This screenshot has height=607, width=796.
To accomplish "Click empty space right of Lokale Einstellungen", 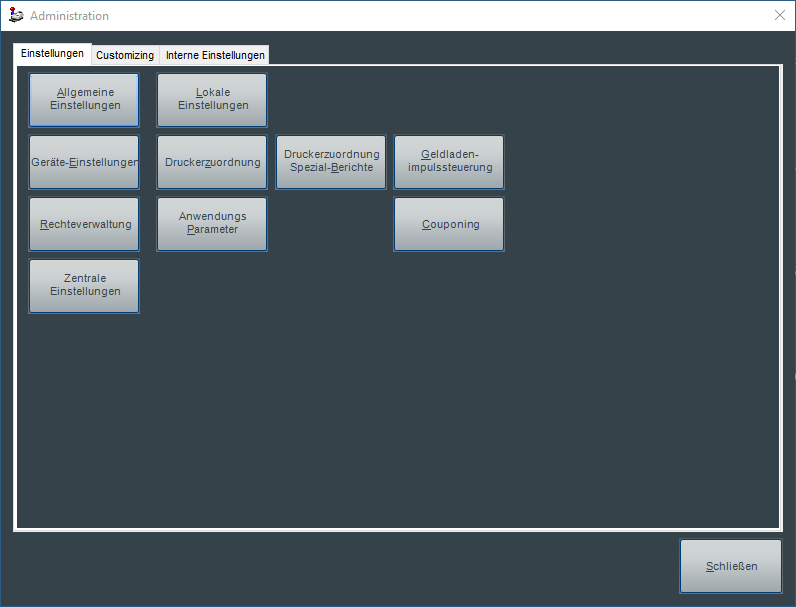I will click(x=450, y=99).
